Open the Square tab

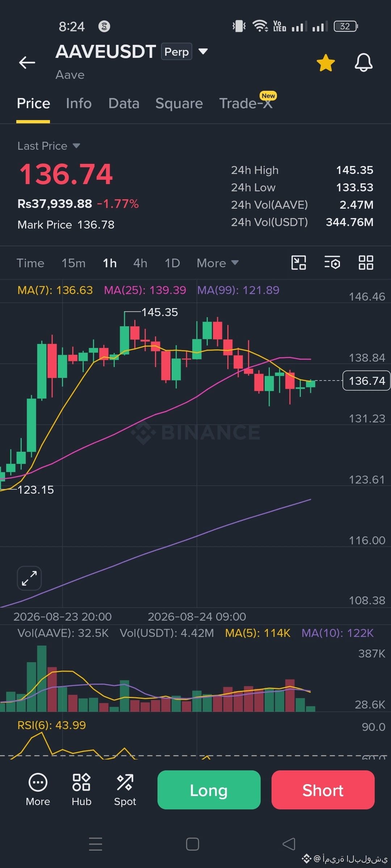coord(179,103)
